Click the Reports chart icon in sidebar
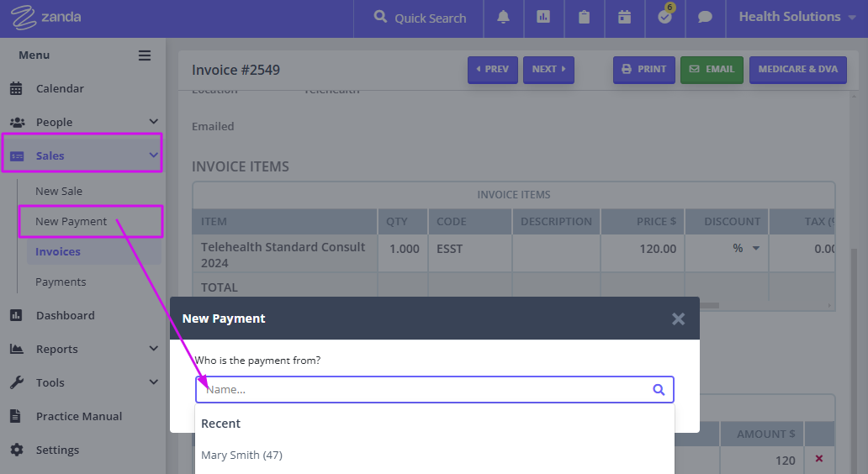This screenshot has width=868, height=474. click(17, 349)
